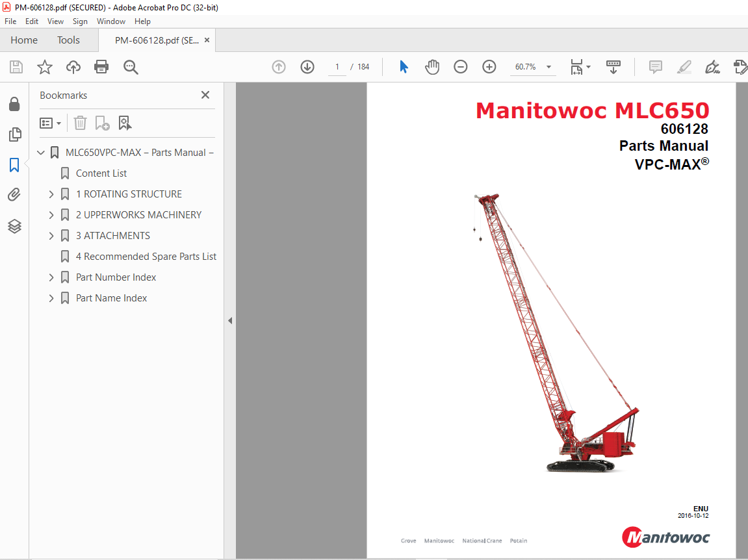Image resolution: width=748 pixels, height=560 pixels.
Task: Click the Manitowoc MLC650 title on page
Action: coord(593,110)
